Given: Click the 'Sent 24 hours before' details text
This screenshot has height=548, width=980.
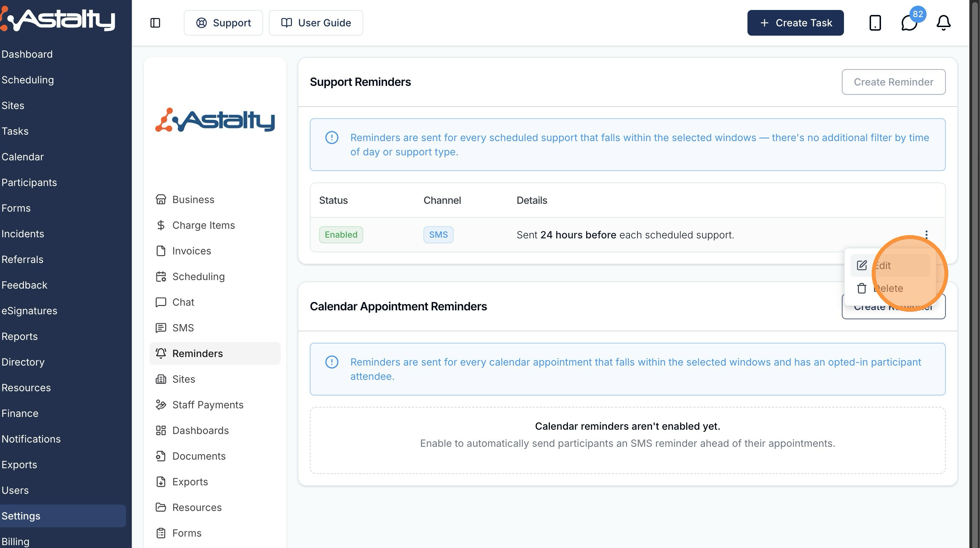Looking at the screenshot, I should coord(625,235).
